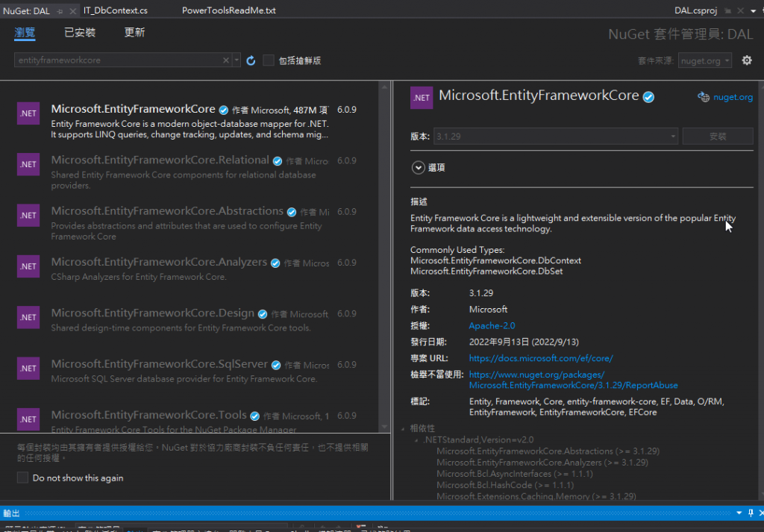The height and width of the screenshot is (532, 764).
Task: Select Microsoft.EntityFrameworkCore package row
Action: pyautogui.click(x=189, y=120)
